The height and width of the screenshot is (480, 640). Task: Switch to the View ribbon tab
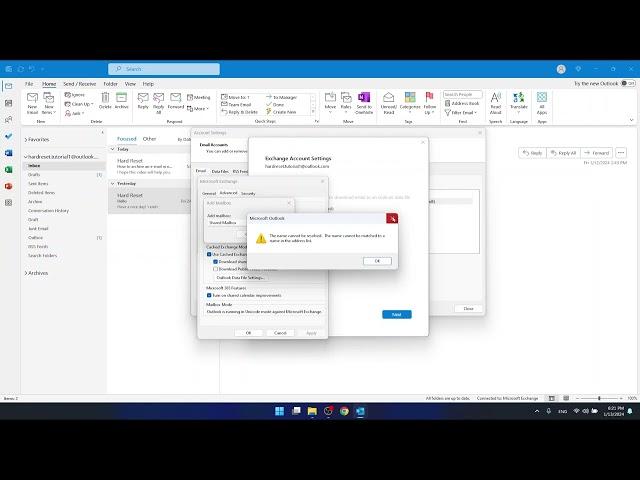pyautogui.click(x=130, y=84)
